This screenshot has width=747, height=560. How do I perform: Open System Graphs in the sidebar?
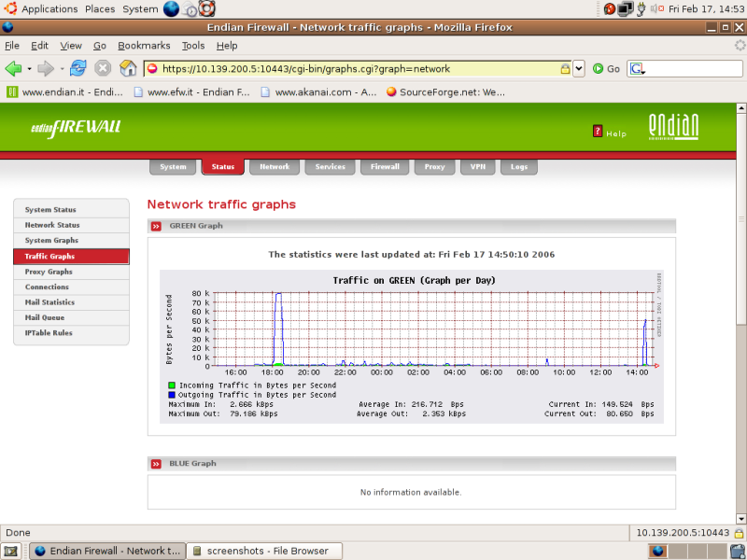72,240
